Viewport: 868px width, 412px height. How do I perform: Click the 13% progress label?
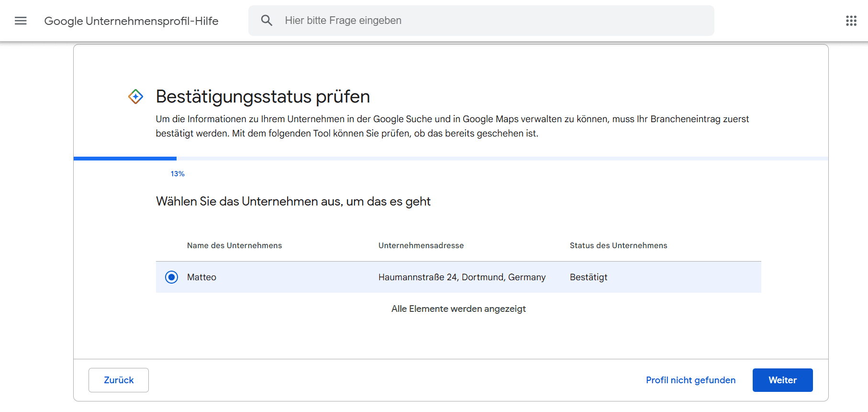pos(178,174)
